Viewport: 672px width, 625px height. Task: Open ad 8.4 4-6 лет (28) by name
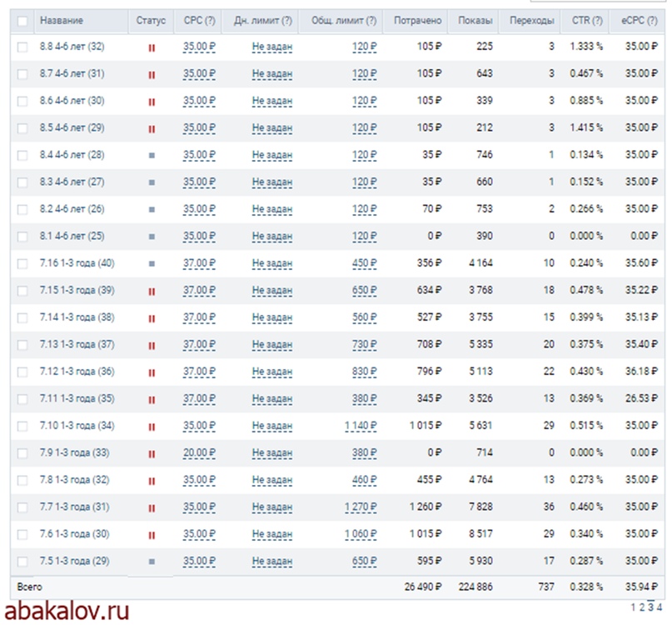[x=72, y=154]
